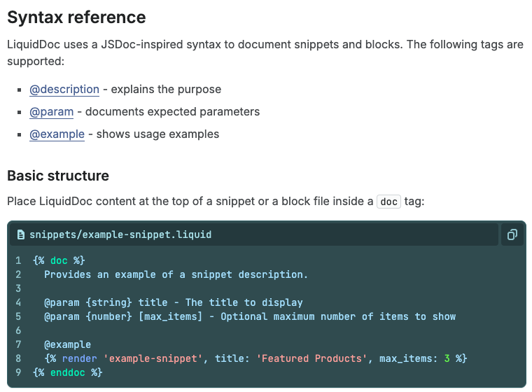The height and width of the screenshot is (392, 532).
Task: Open the @description link
Action: [64, 90]
